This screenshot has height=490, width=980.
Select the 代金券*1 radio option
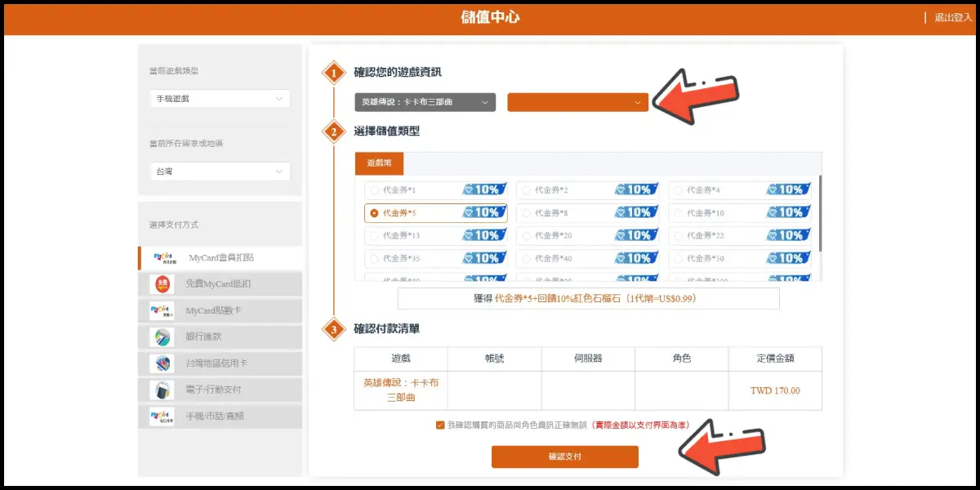(374, 190)
